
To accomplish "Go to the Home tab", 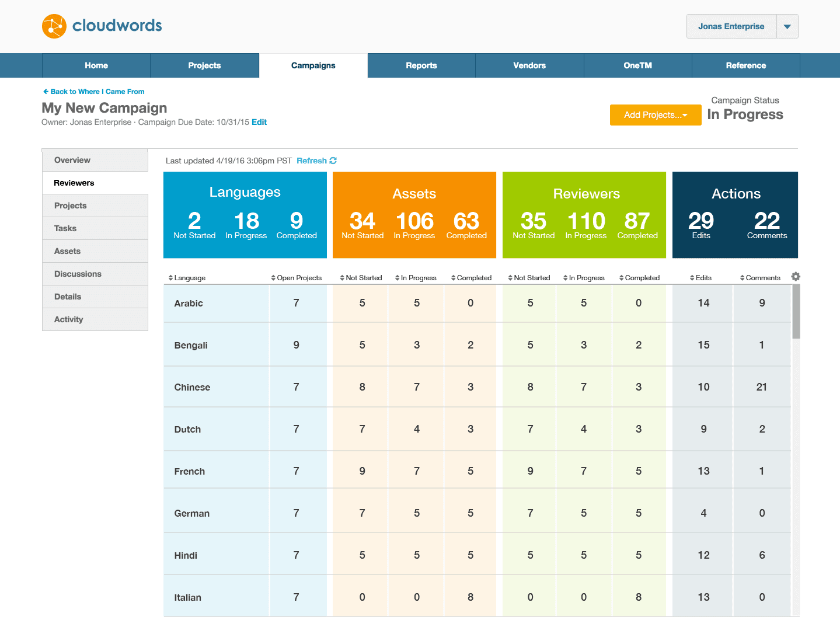I will [96, 65].
